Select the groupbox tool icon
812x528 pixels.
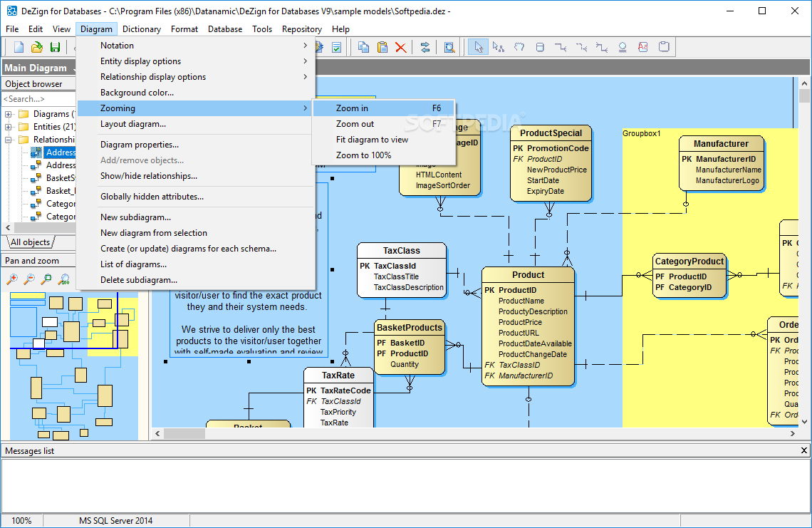(664, 47)
